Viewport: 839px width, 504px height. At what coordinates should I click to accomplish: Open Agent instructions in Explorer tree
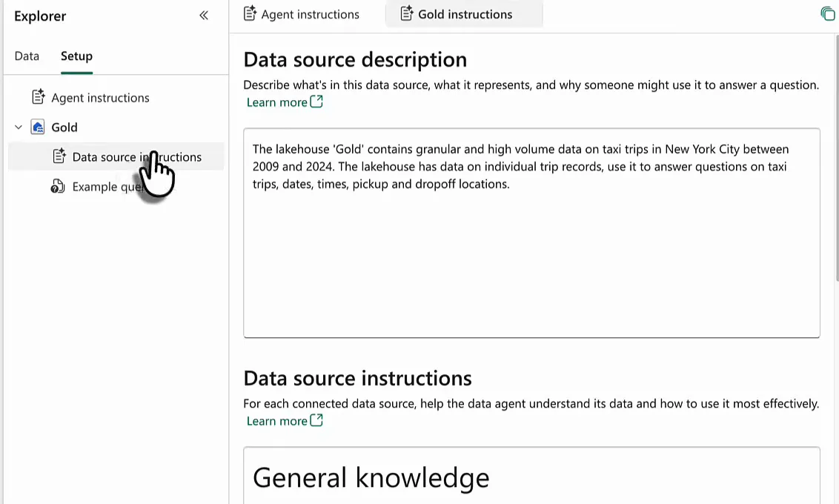click(x=100, y=98)
